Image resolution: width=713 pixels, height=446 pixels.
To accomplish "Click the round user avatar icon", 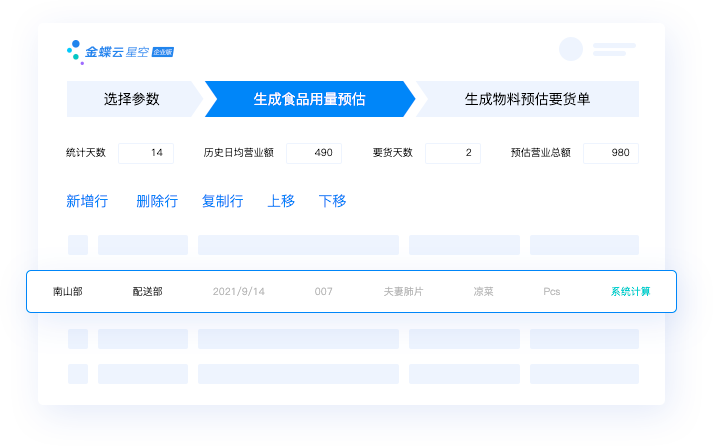I will (x=571, y=49).
